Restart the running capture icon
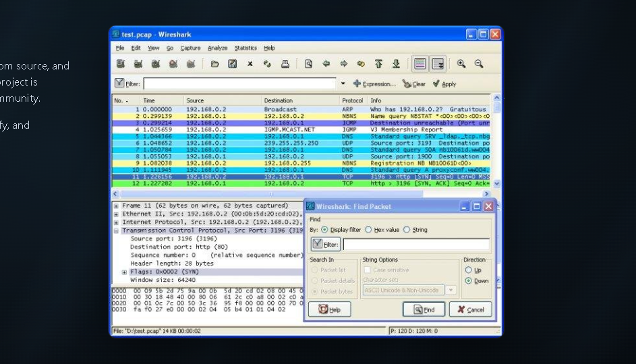The image size is (636, 364). [191, 63]
